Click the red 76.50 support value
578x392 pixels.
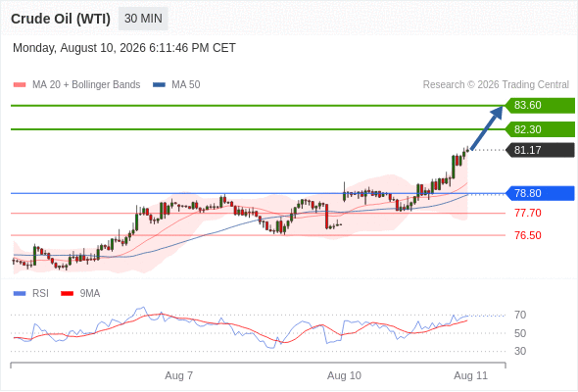tap(527, 235)
